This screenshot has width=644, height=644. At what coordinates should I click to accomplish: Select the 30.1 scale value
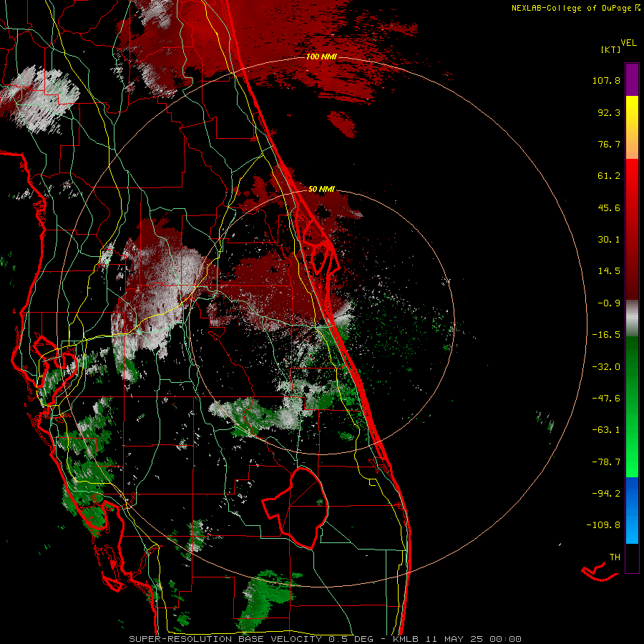coord(609,240)
